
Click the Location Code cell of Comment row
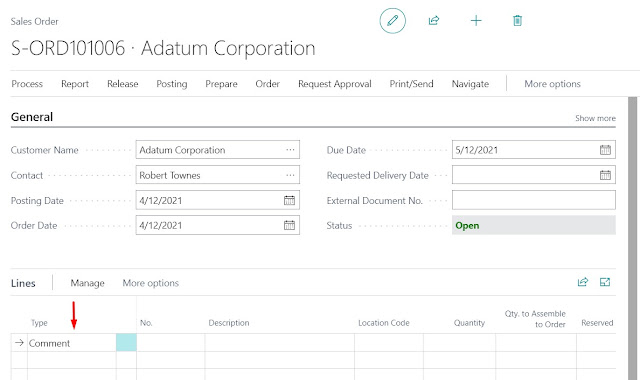pos(389,342)
